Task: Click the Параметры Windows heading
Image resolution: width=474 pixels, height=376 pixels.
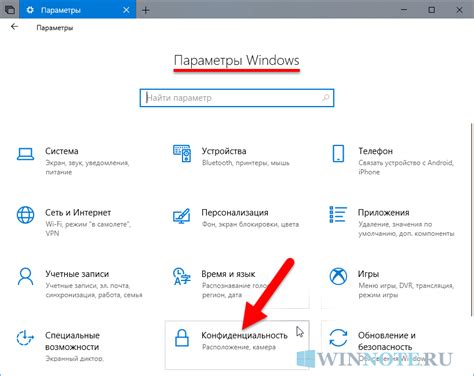Action: pos(237,60)
